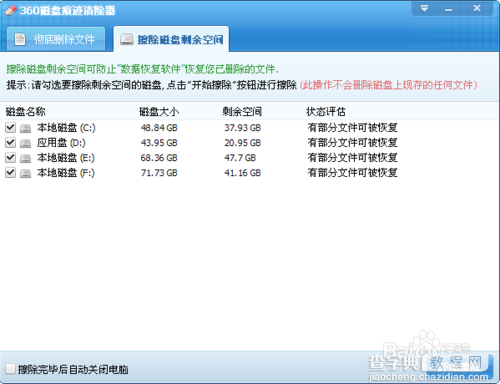Viewport: 500px width, 384px height.
Task: Switch to the 彻底删除文件 tab
Action: coord(56,39)
